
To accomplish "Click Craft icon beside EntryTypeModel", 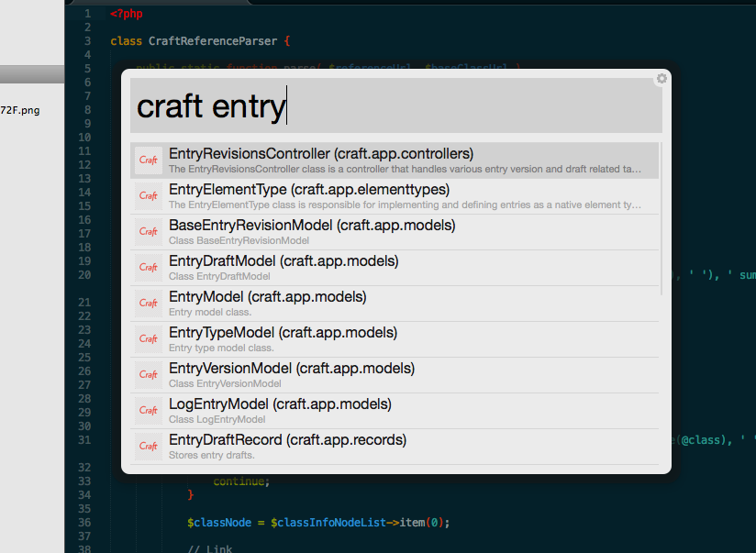I will click(x=148, y=339).
